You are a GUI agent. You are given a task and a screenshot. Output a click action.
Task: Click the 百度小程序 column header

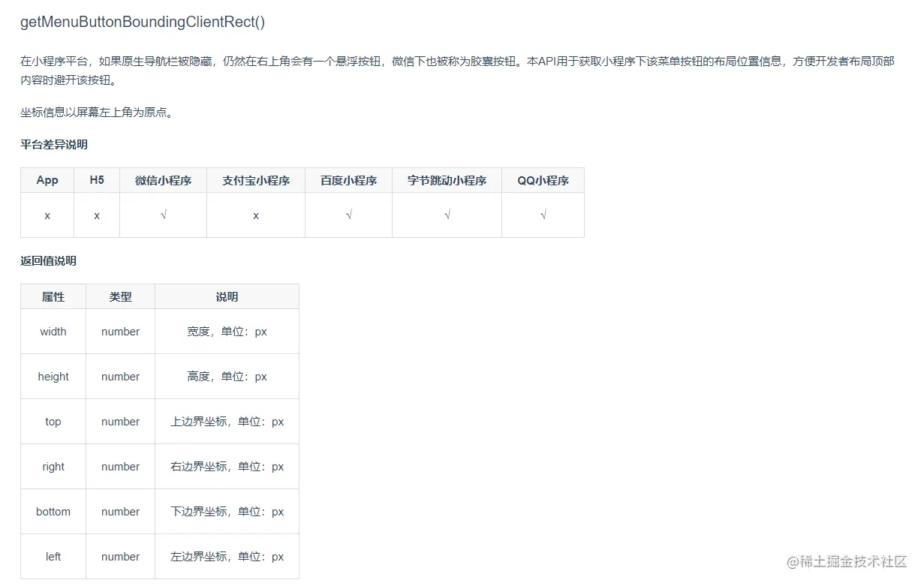(348, 180)
